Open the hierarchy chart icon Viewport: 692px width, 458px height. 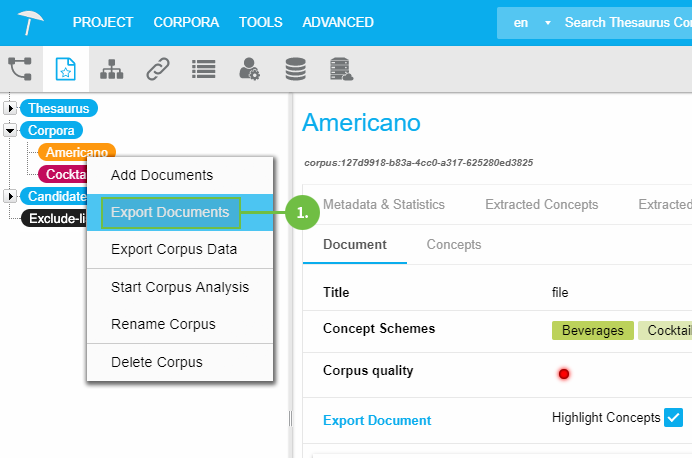click(112, 69)
